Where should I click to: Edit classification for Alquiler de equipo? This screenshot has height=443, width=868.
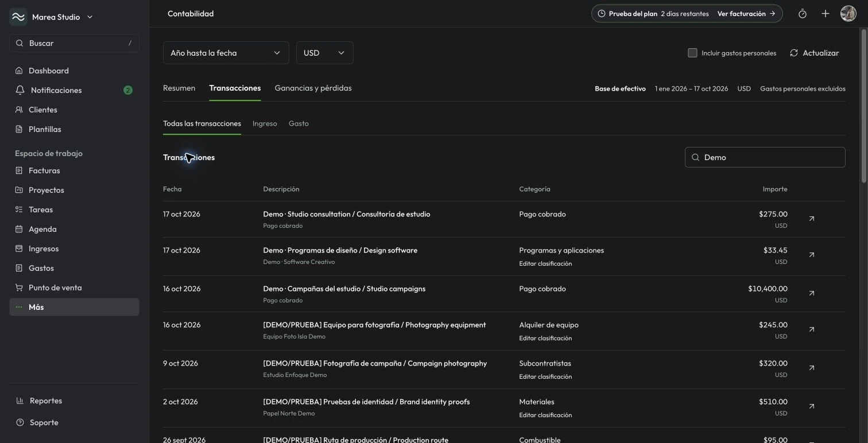[x=545, y=338]
